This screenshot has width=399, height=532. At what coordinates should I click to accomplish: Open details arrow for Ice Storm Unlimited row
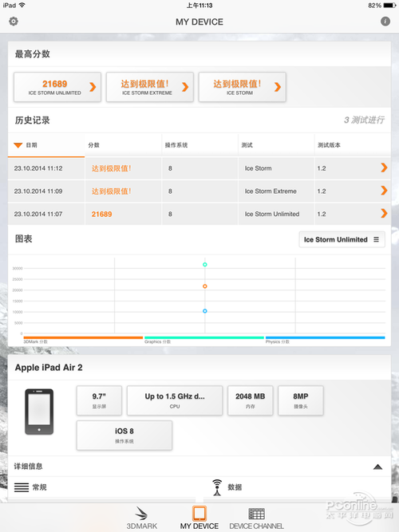[x=384, y=214]
